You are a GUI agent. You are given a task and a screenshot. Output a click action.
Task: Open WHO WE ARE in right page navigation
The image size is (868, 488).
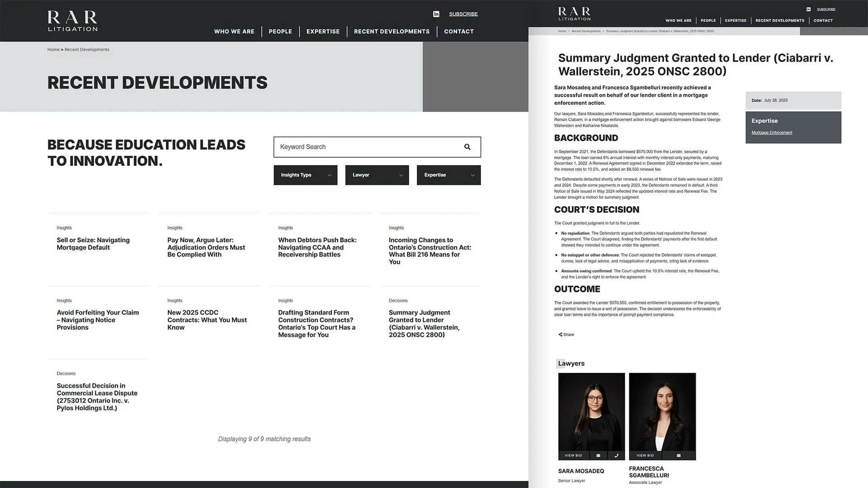tap(678, 20)
